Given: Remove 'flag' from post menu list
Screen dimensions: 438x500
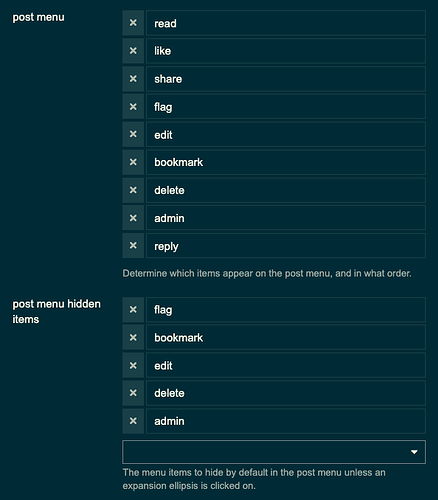Looking at the screenshot, I should click(133, 107).
